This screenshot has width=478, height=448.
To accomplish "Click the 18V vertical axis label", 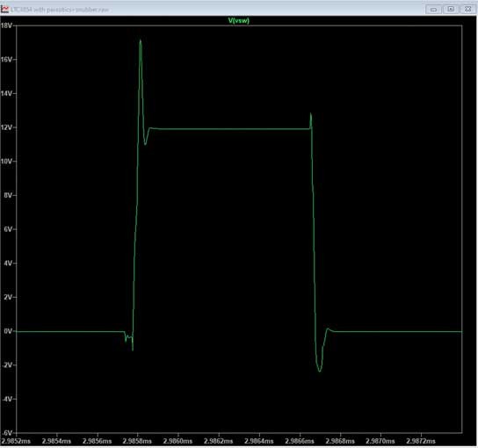I will click(x=6, y=25).
